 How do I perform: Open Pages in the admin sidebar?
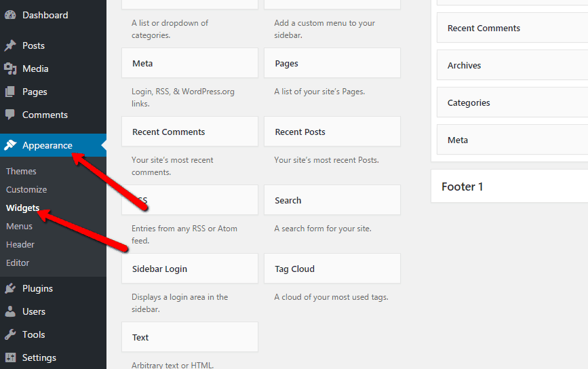(x=35, y=92)
